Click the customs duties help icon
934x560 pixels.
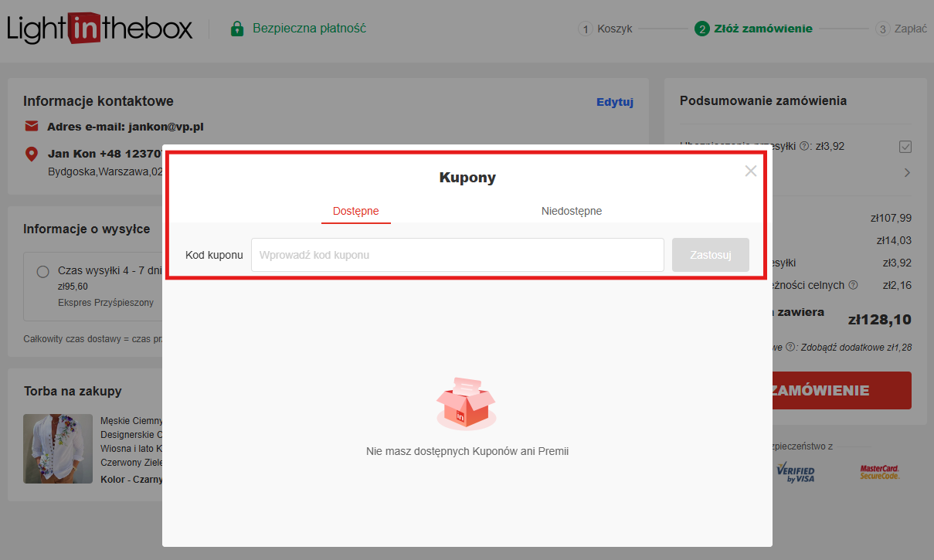[x=853, y=285]
